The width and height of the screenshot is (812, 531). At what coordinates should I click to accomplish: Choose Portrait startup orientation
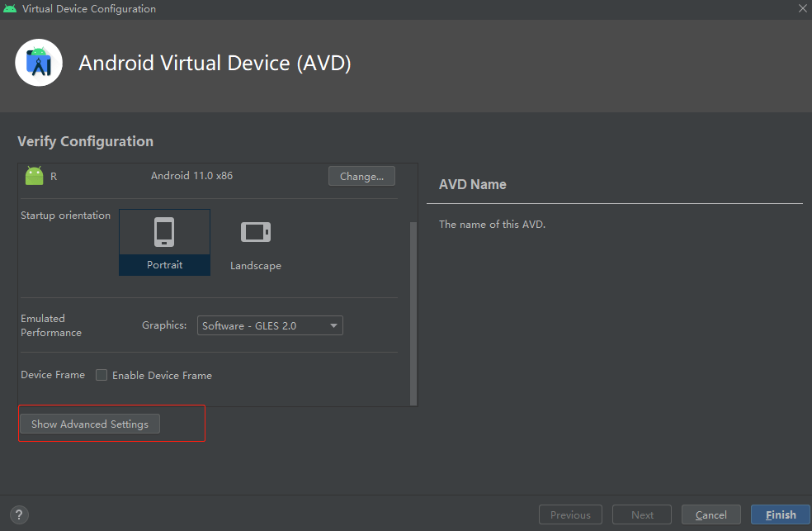[x=165, y=243]
